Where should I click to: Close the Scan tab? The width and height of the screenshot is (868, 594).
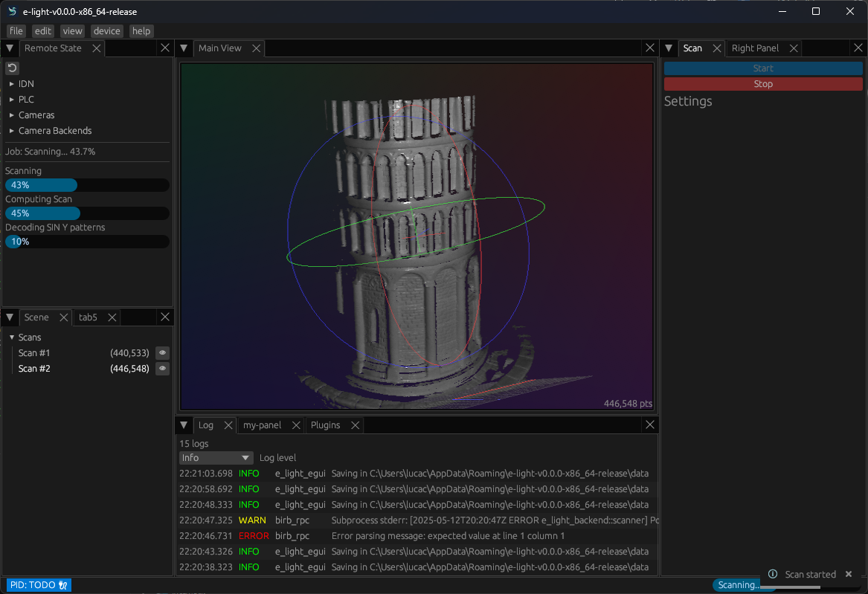click(717, 48)
